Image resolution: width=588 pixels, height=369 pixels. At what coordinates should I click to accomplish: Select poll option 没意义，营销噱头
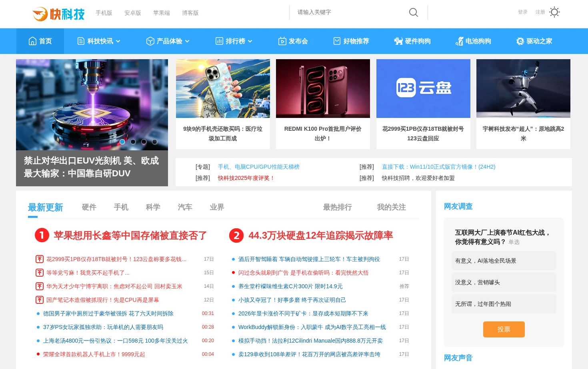[x=504, y=282]
